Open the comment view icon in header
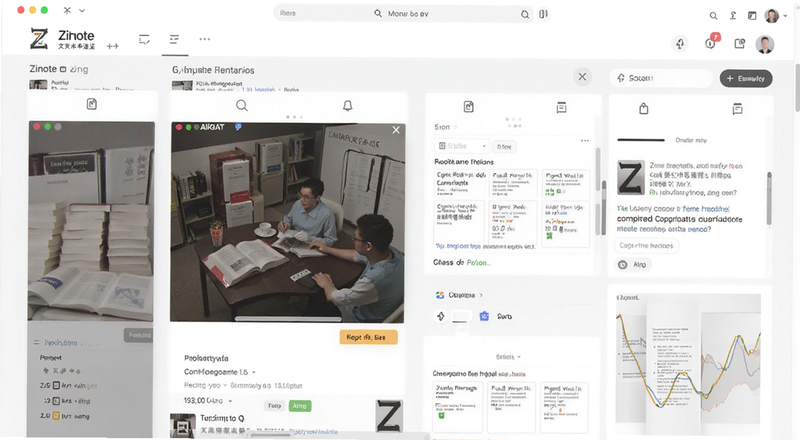Screen dimensions: 800x440 [144, 39]
